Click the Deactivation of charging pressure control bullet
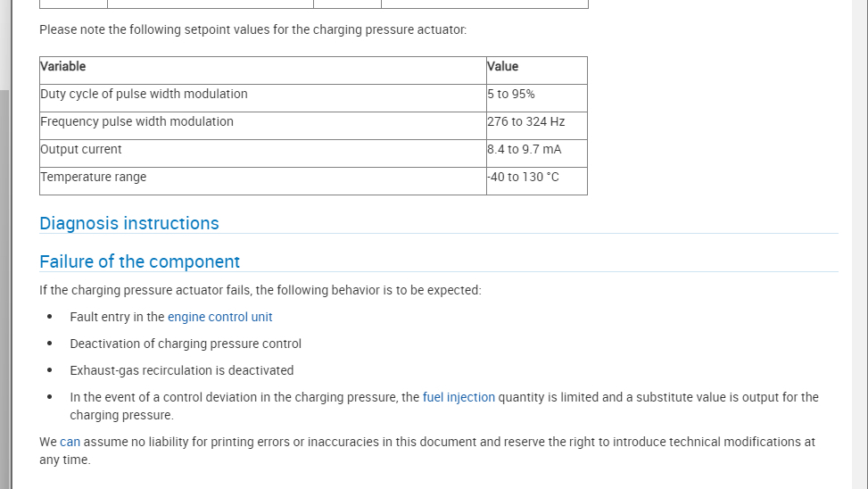 click(186, 344)
